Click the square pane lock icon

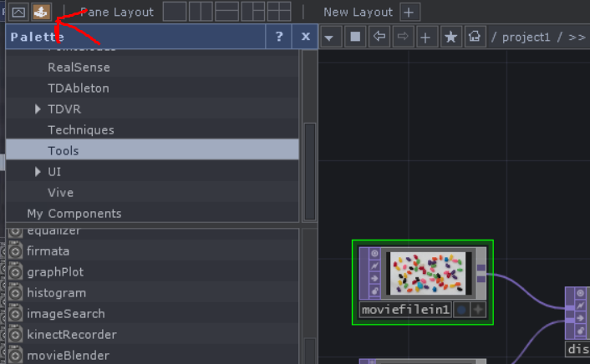pos(355,37)
